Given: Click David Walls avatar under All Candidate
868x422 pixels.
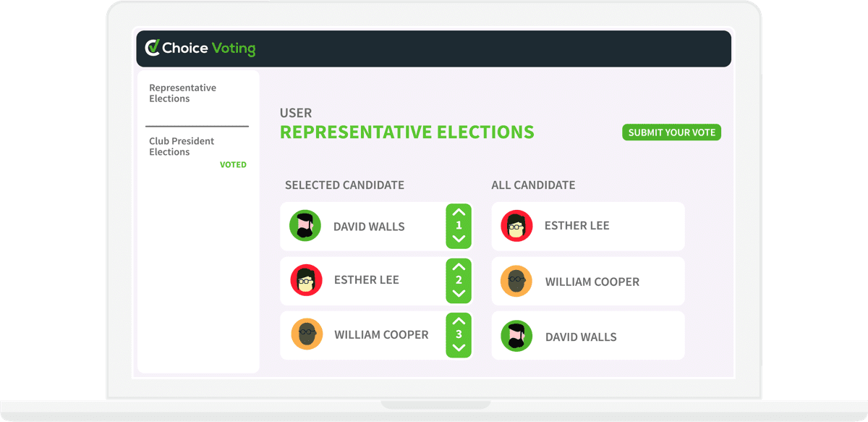Looking at the screenshot, I should pyautogui.click(x=516, y=336).
